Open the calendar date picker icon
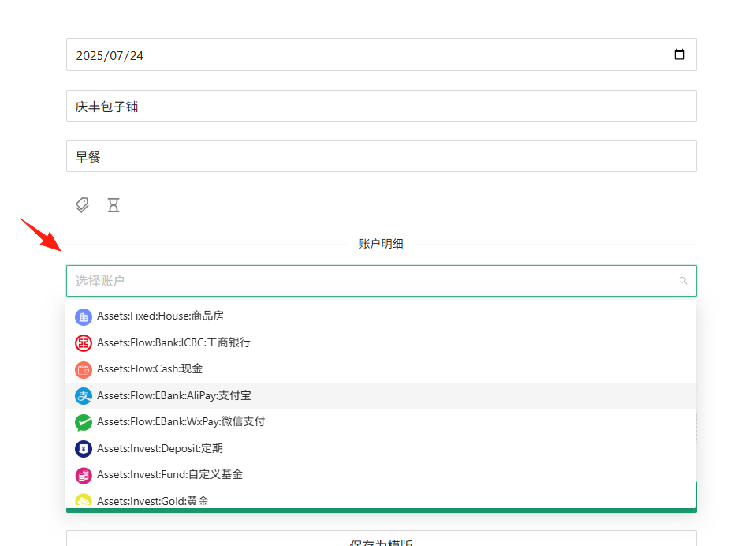Viewport: 756px width, 546px height. pos(679,54)
